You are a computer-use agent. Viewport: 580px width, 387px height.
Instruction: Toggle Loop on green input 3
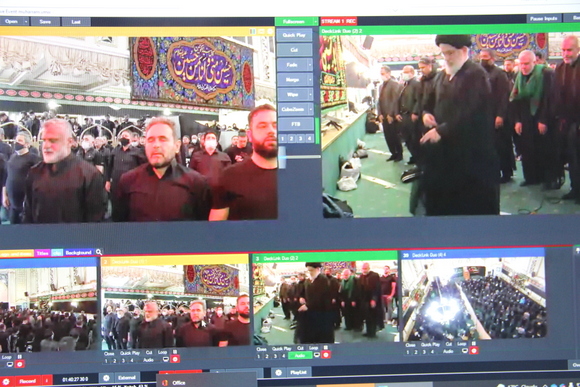point(313,348)
